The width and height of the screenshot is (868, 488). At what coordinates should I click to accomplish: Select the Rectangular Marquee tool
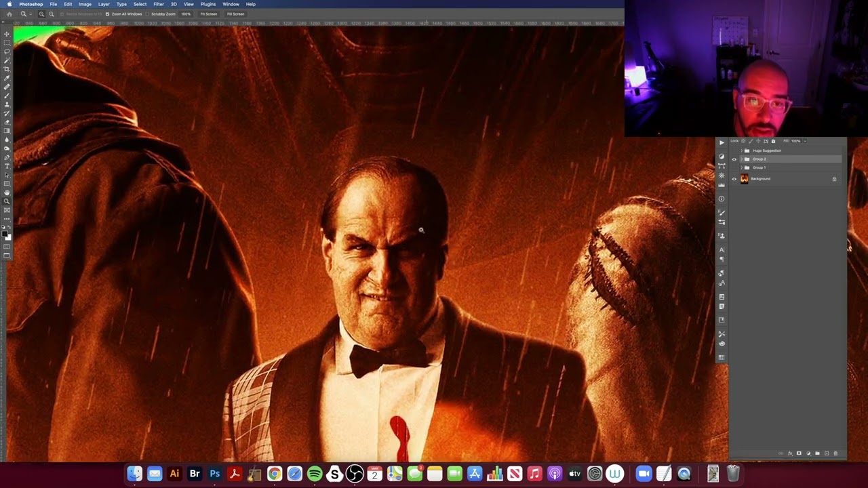point(7,42)
